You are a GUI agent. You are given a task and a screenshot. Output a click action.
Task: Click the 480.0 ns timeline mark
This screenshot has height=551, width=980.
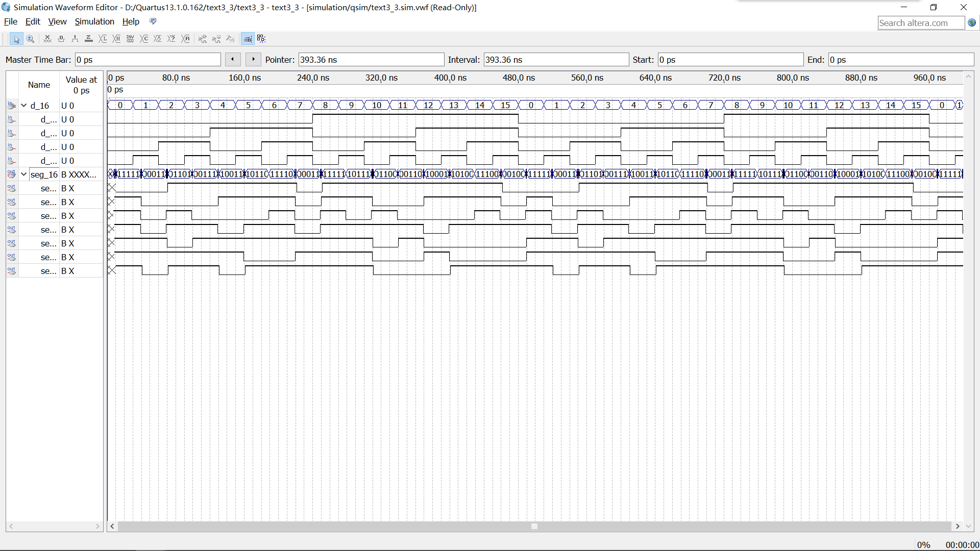pyautogui.click(x=519, y=78)
